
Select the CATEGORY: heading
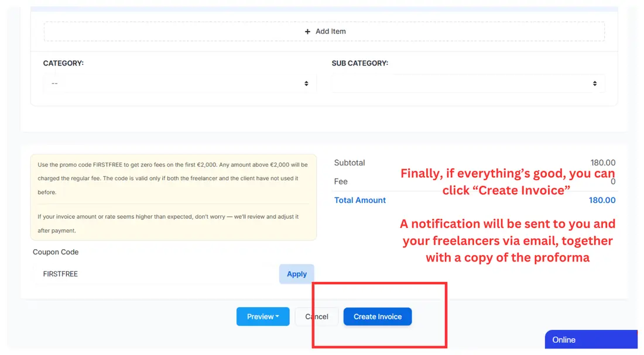coord(63,63)
